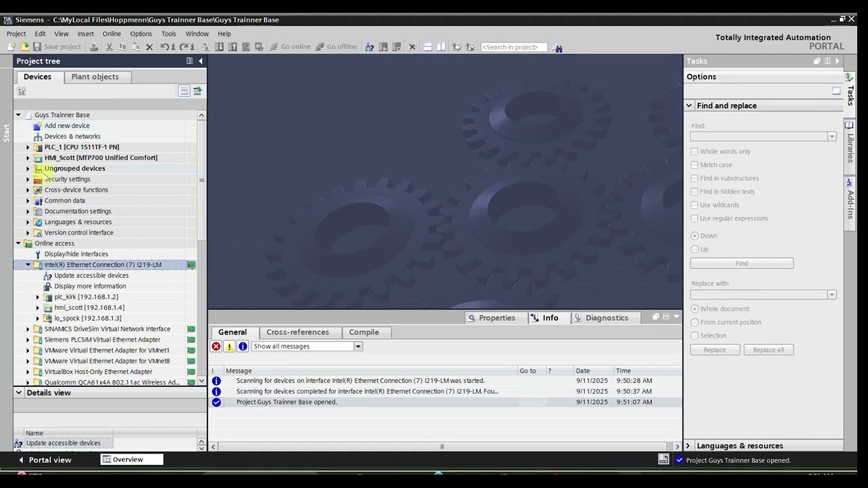
Task: Click the red error filter icon
Action: click(216, 346)
